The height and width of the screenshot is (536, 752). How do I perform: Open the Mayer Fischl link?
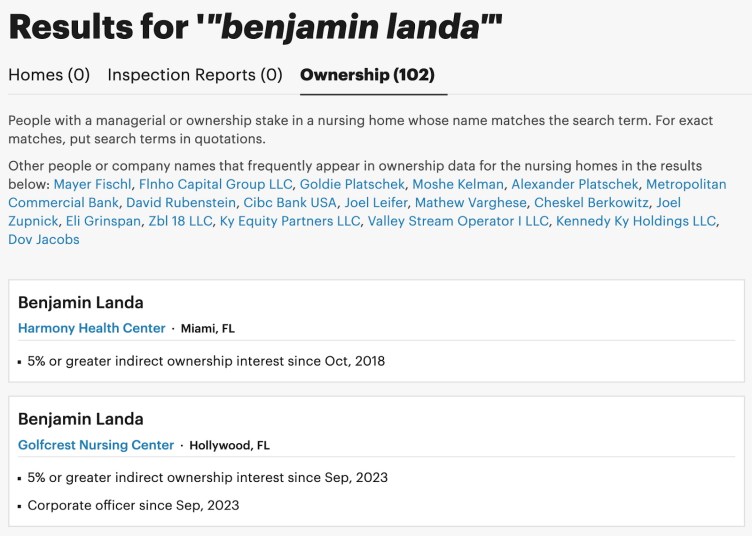(91, 184)
